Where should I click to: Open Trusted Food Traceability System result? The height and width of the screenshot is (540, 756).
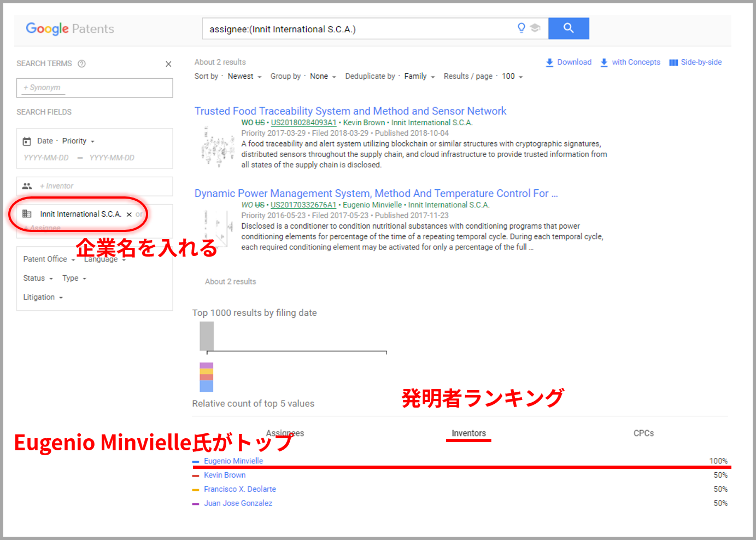pyautogui.click(x=350, y=111)
